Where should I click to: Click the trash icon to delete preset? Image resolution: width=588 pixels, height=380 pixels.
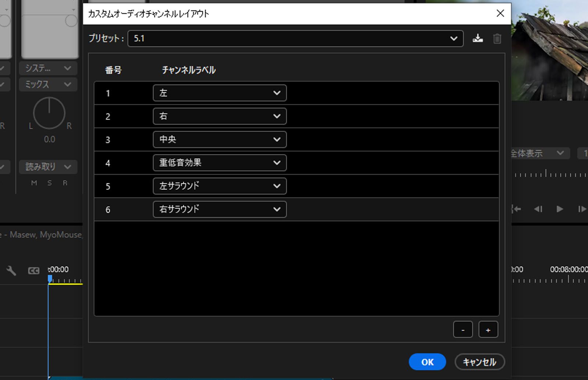pos(497,38)
